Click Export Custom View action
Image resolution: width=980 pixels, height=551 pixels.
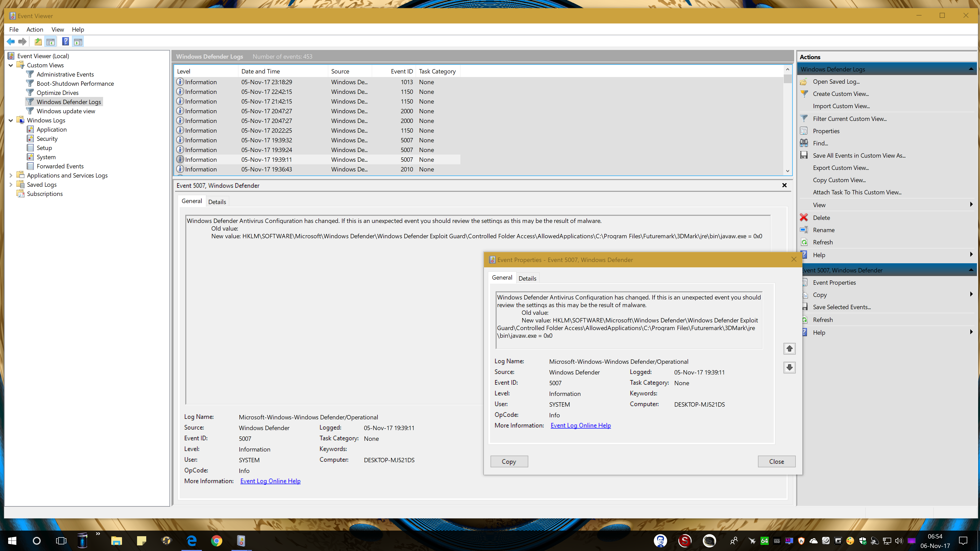(x=841, y=167)
